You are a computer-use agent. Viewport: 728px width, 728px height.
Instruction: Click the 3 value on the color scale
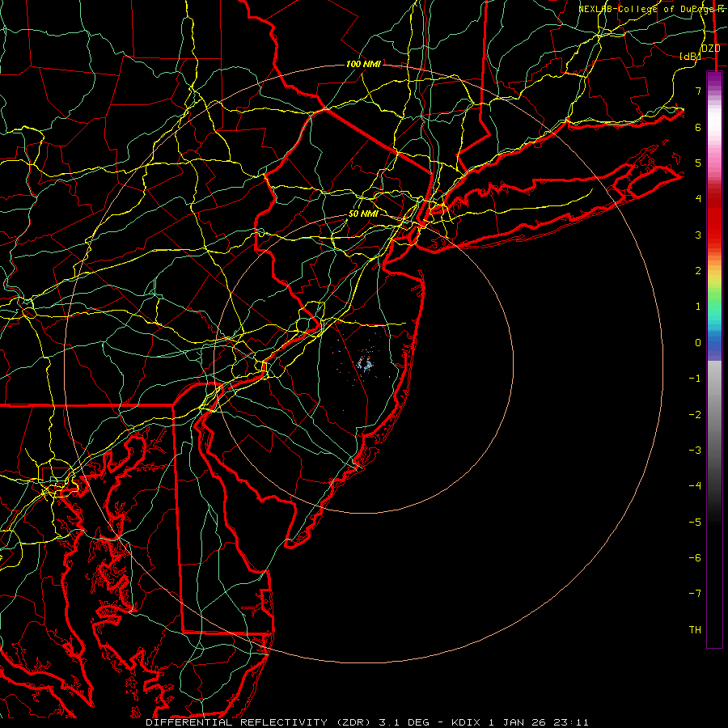pos(698,235)
